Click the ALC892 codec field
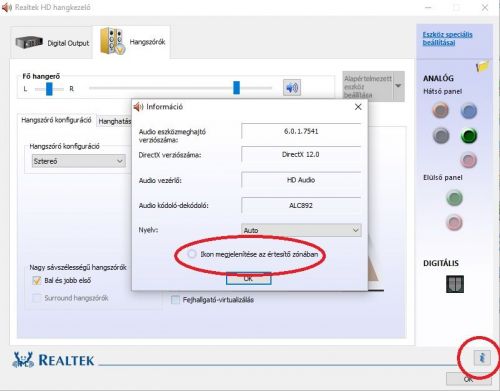Viewport: 500px width, 391px height. click(301, 205)
